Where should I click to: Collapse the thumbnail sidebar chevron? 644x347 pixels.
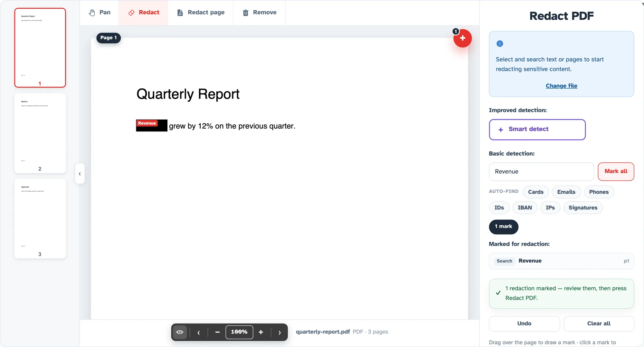click(x=80, y=174)
